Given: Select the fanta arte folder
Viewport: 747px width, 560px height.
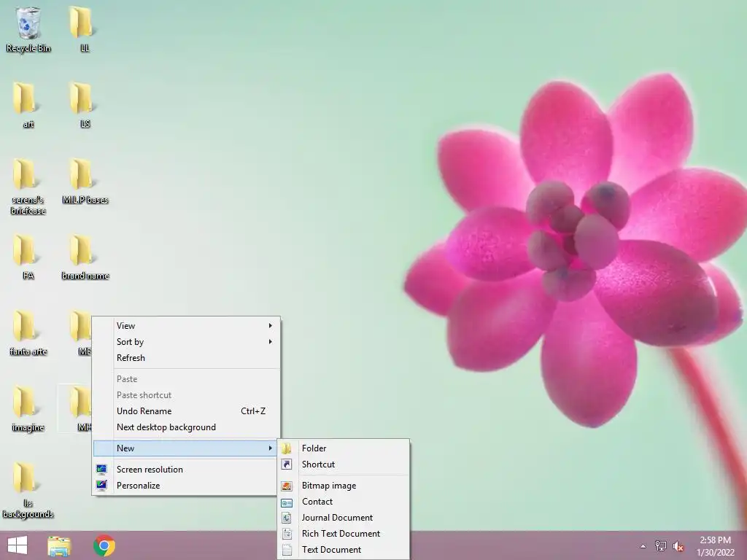Looking at the screenshot, I should click(28, 332).
